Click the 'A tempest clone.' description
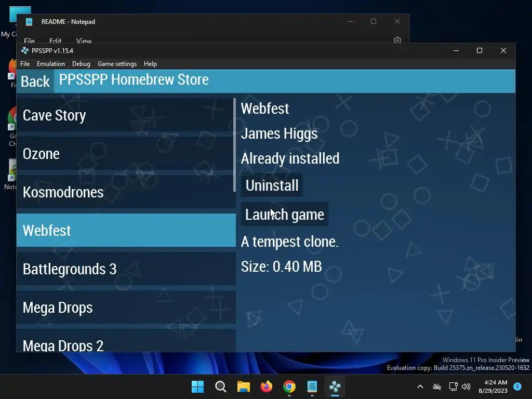 [x=290, y=242]
